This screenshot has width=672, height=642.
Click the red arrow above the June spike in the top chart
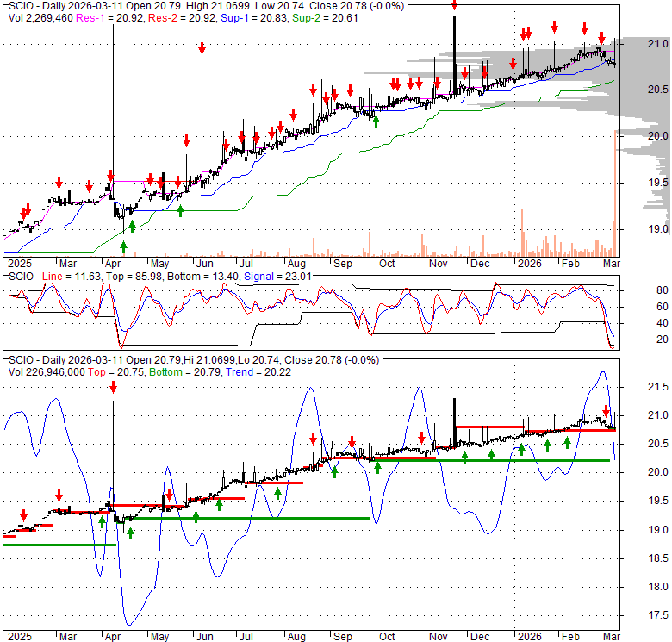pos(202,49)
